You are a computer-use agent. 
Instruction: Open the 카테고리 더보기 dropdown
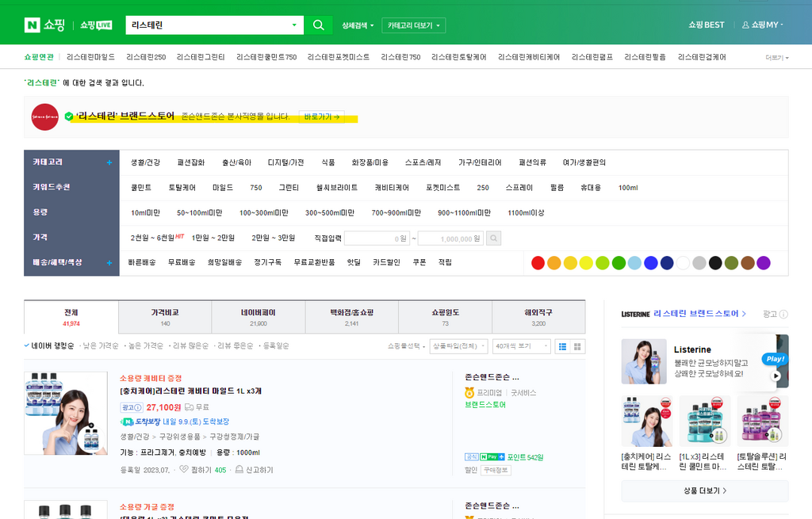(x=413, y=25)
